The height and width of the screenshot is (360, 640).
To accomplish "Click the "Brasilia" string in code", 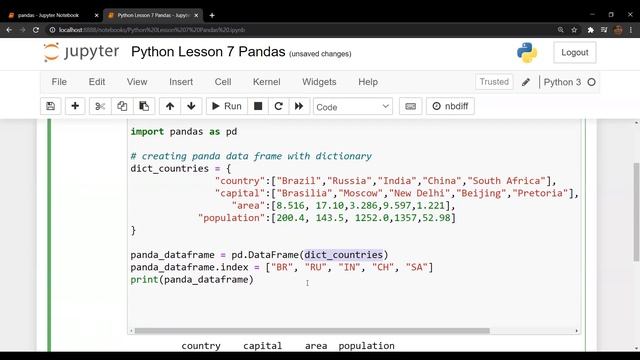I will point(304,193).
